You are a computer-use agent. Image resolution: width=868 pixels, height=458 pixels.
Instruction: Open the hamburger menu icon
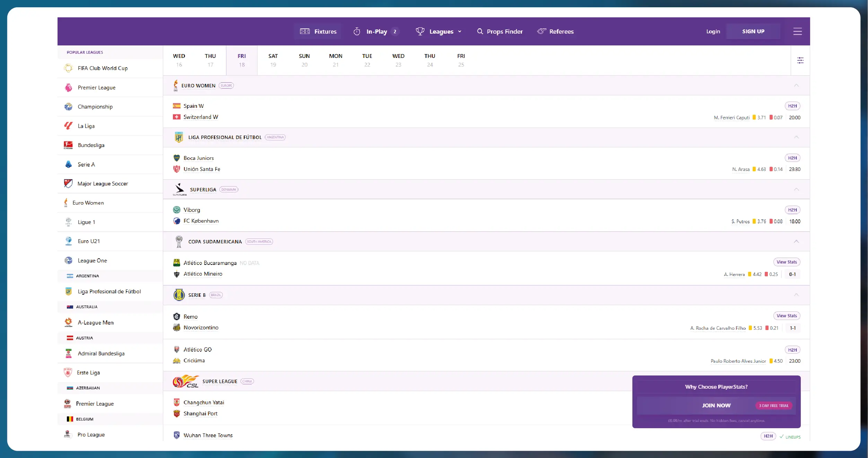pyautogui.click(x=797, y=31)
